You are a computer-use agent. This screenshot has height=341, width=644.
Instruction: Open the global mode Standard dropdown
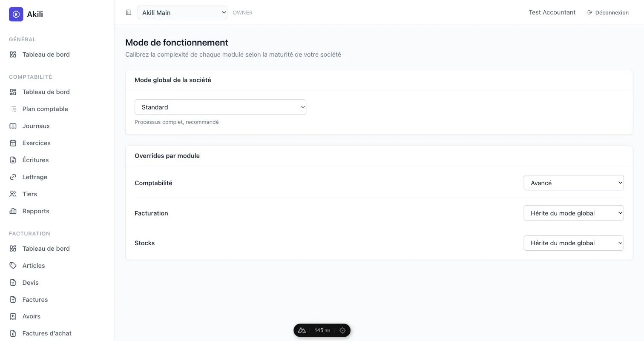[220, 107]
